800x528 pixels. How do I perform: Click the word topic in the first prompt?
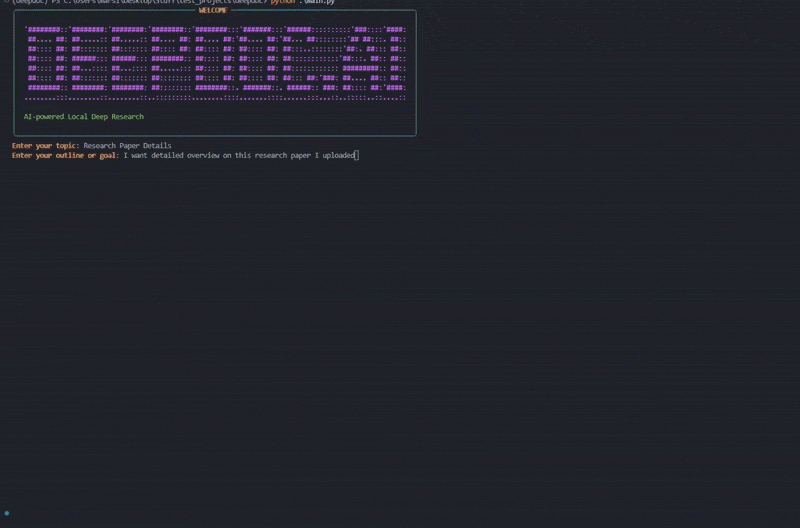coord(66,146)
